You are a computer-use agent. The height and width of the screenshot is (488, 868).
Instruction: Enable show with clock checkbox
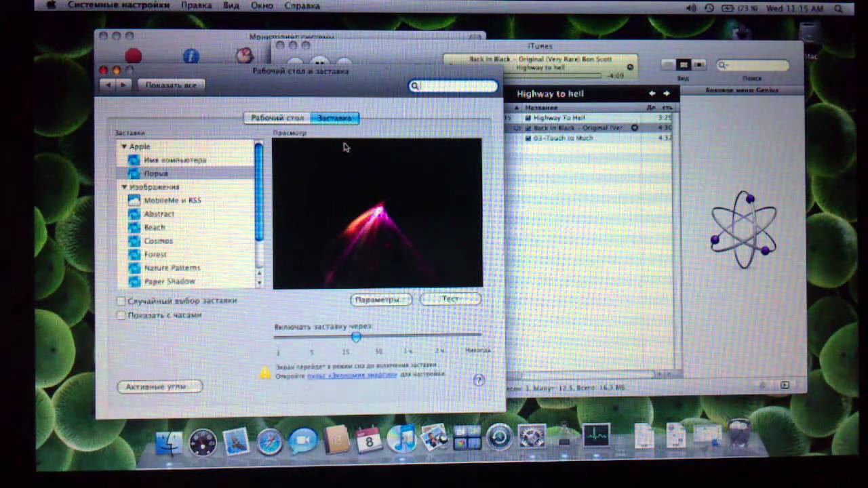[x=121, y=315]
